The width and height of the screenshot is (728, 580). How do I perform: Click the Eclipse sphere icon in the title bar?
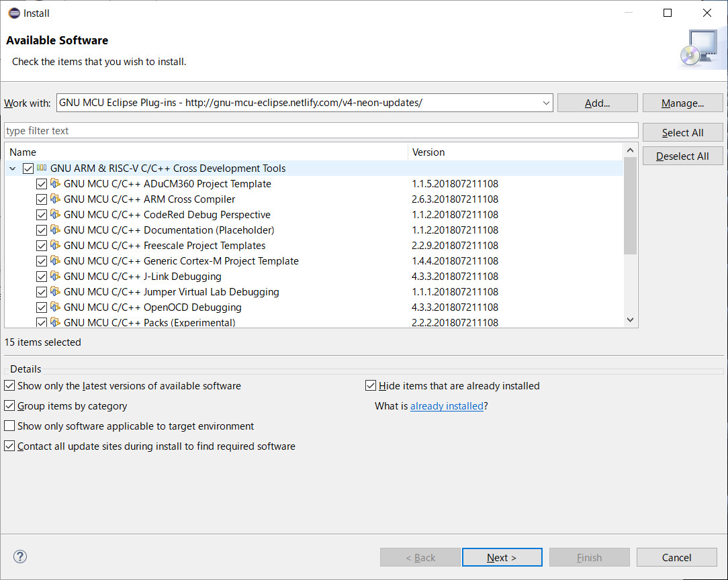pyautogui.click(x=13, y=13)
